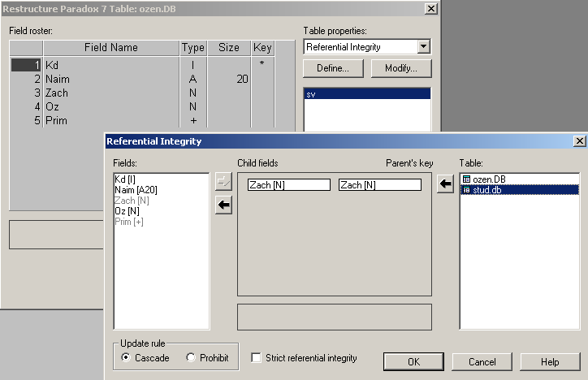This screenshot has height=380, width=588.
Task: Click the Field Name column header
Action: pos(111,48)
